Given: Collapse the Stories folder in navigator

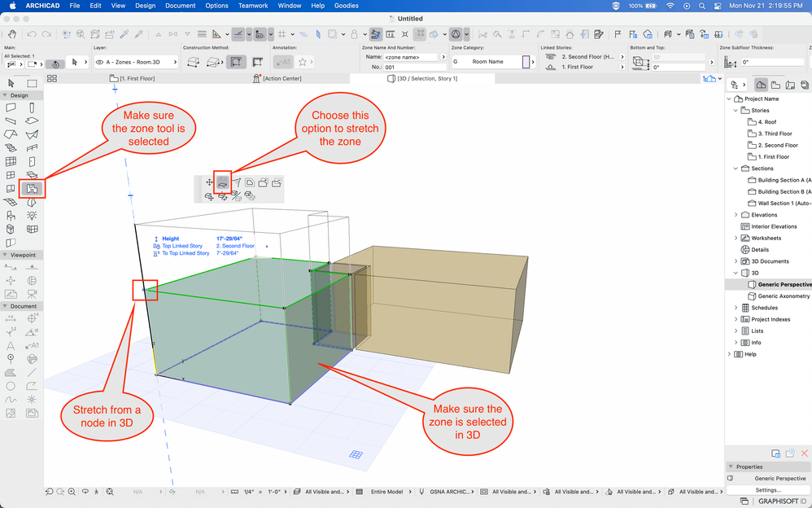Looking at the screenshot, I should [x=736, y=110].
